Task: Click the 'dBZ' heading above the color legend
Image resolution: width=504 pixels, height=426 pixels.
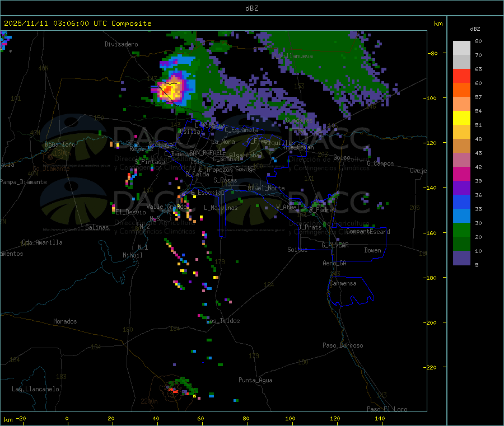Action: coord(475,29)
